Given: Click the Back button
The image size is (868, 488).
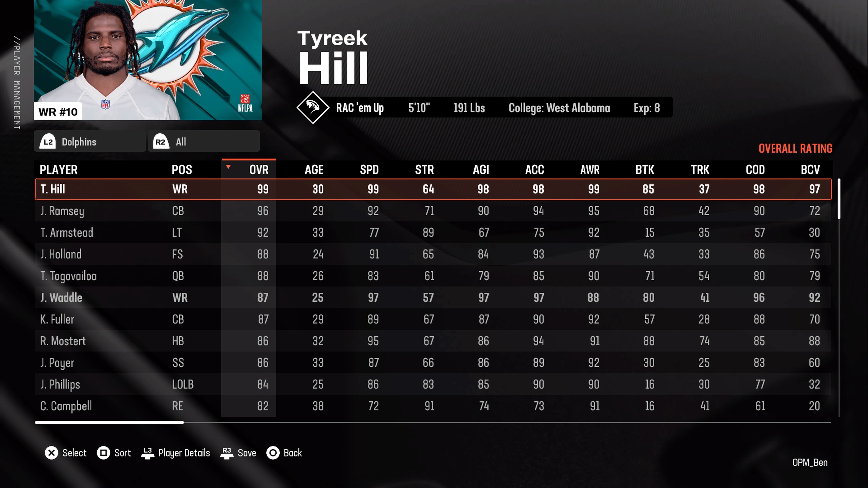Looking at the screenshot, I should [292, 453].
